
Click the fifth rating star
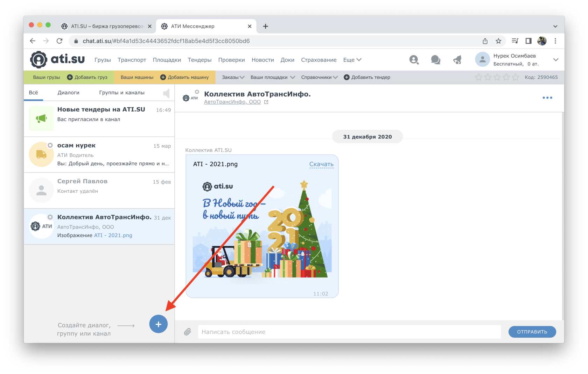(515, 77)
